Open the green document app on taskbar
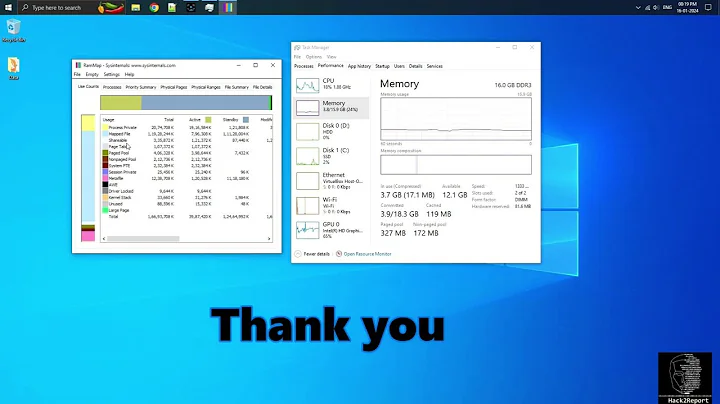720x404 pixels. pyautogui.click(x=172, y=7)
